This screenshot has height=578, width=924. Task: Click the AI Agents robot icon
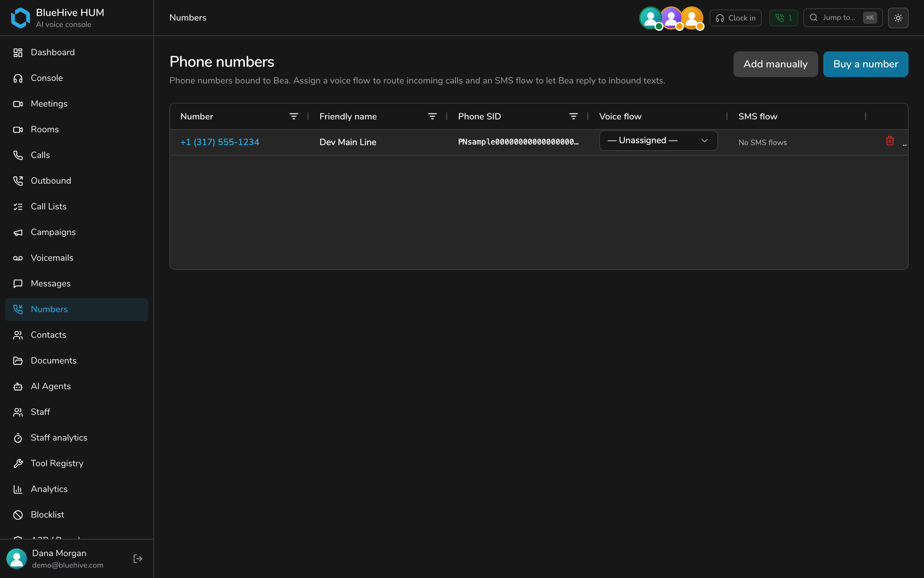18,387
